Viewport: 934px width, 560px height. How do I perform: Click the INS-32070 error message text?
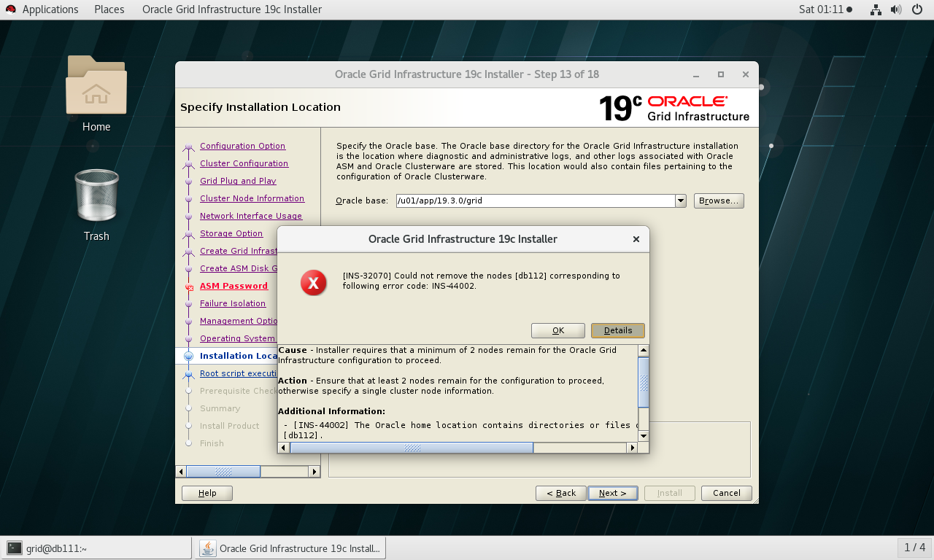point(482,281)
